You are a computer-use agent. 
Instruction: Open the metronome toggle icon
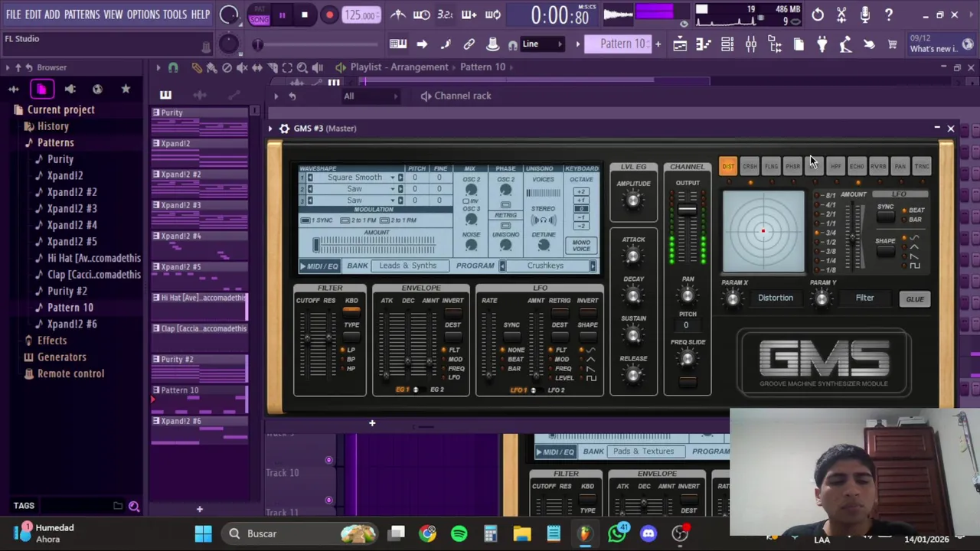tap(398, 15)
